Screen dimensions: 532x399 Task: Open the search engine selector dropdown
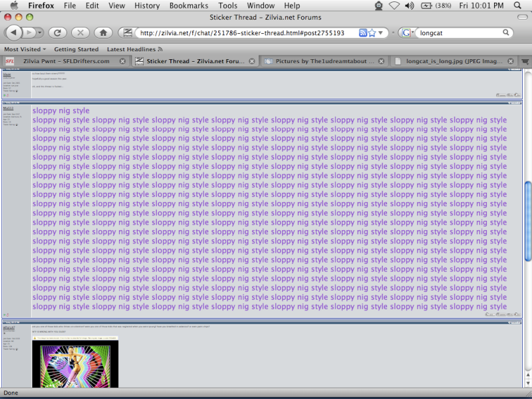click(x=408, y=33)
